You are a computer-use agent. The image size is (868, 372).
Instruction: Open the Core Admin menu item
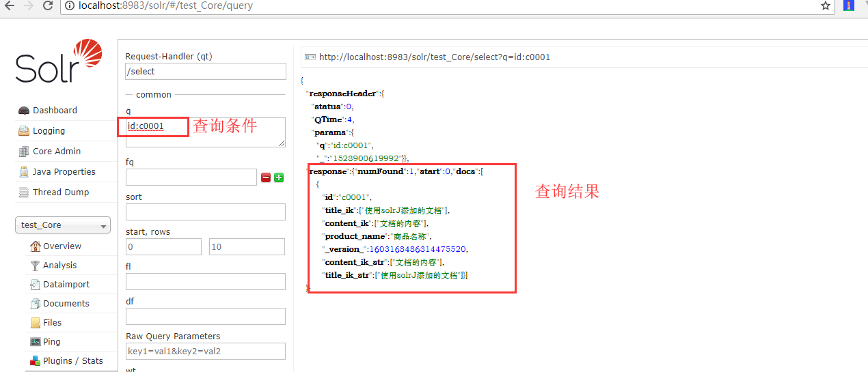pyautogui.click(x=57, y=152)
